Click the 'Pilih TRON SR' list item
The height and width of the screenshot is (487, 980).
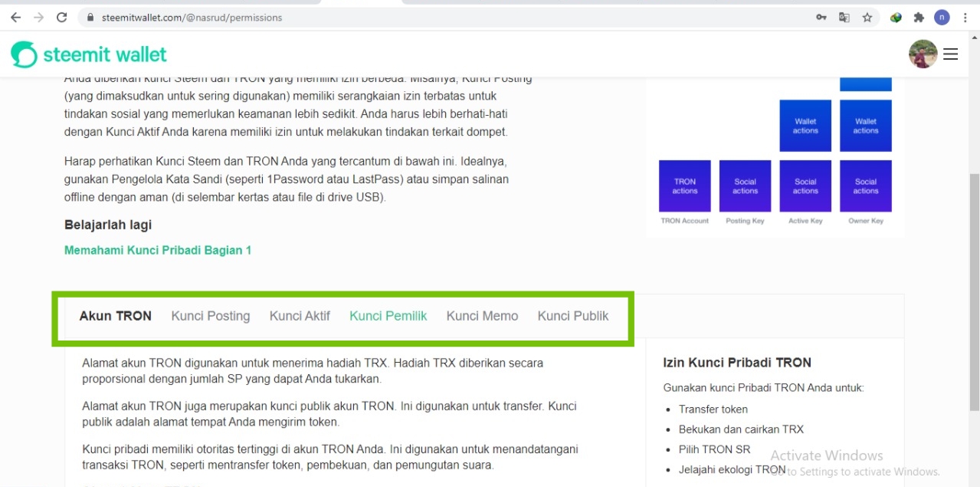pos(715,449)
